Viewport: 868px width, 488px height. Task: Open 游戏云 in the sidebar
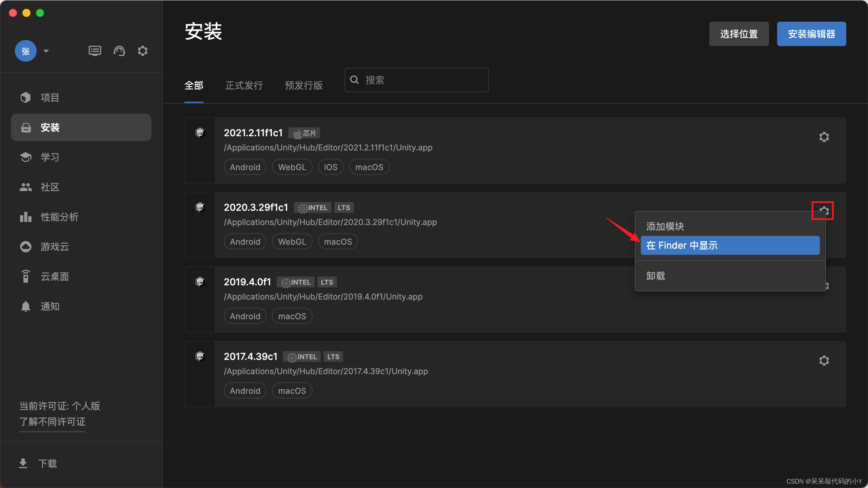click(x=81, y=247)
